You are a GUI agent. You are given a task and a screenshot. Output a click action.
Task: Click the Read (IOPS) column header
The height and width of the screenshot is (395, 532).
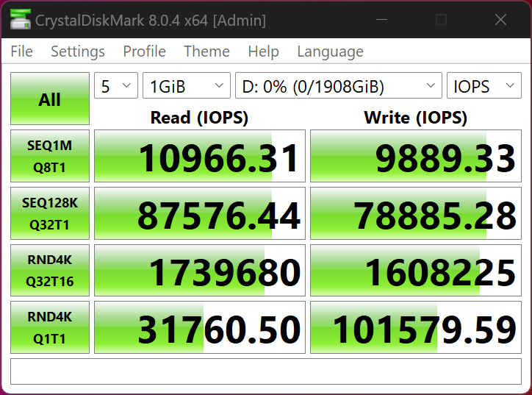point(200,118)
